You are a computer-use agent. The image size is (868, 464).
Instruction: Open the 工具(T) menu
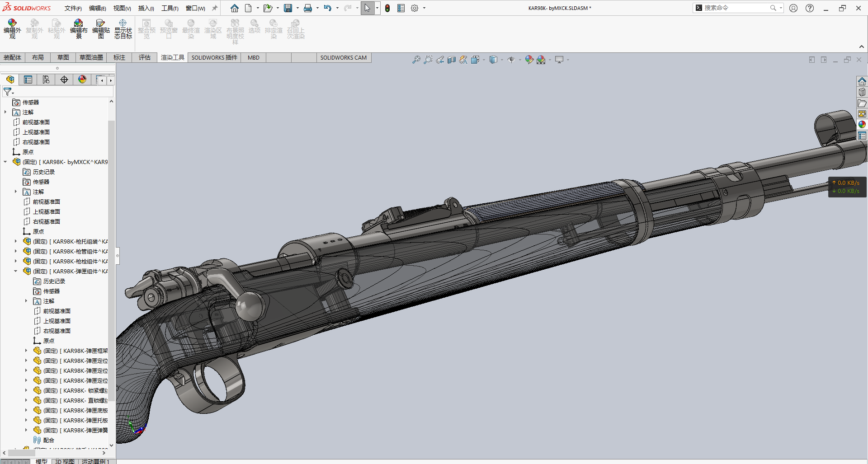click(170, 8)
